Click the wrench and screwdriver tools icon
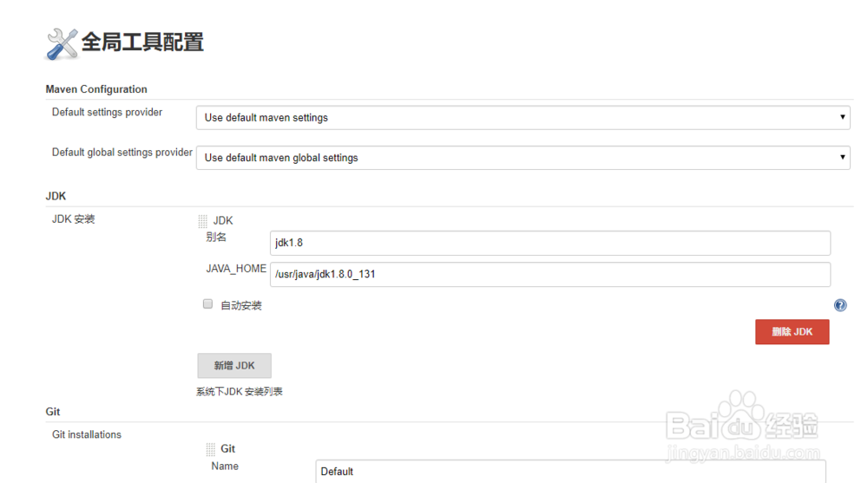Screen dimensions: 868x483 [x=62, y=43]
